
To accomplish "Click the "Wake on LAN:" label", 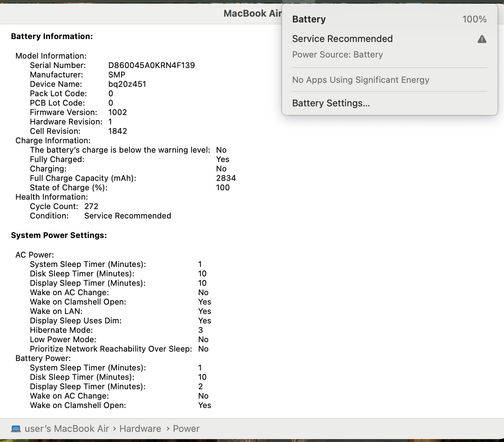I will click(x=56, y=311).
